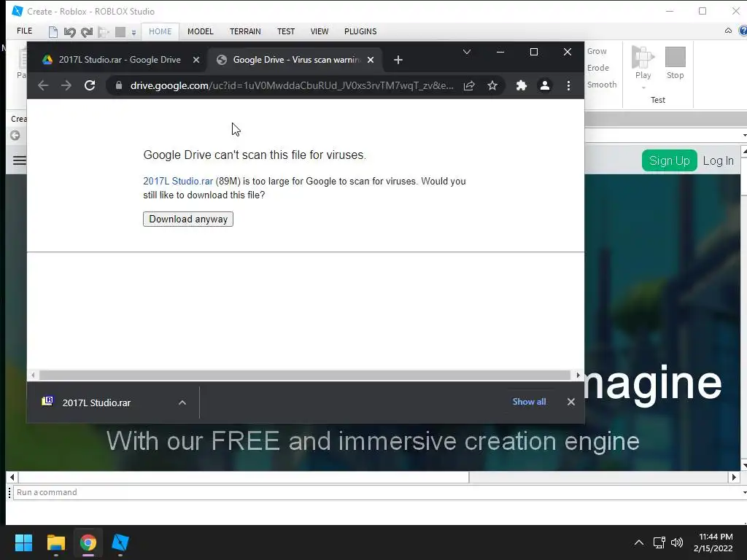The image size is (747, 560).
Task: Click the share this page icon
Action: click(469, 86)
